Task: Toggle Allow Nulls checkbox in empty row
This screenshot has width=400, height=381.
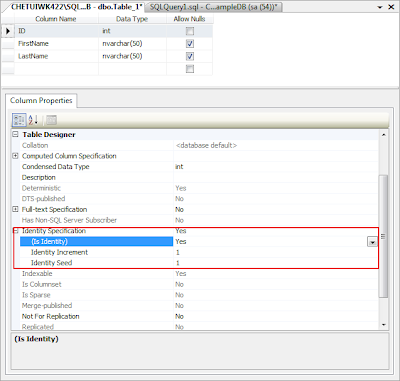Action: (190, 69)
